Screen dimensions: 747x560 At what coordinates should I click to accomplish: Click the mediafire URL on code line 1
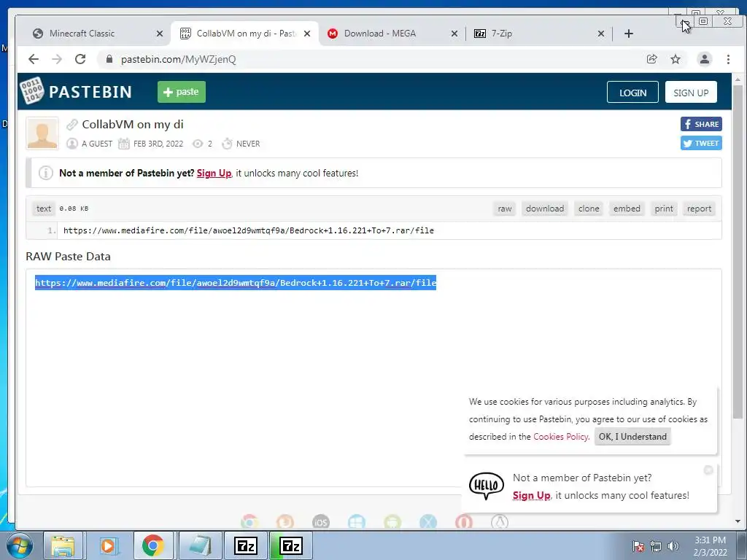pos(249,230)
